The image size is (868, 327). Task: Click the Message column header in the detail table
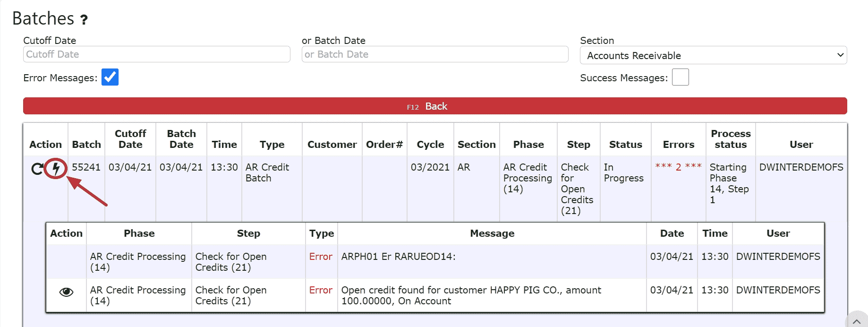click(492, 233)
